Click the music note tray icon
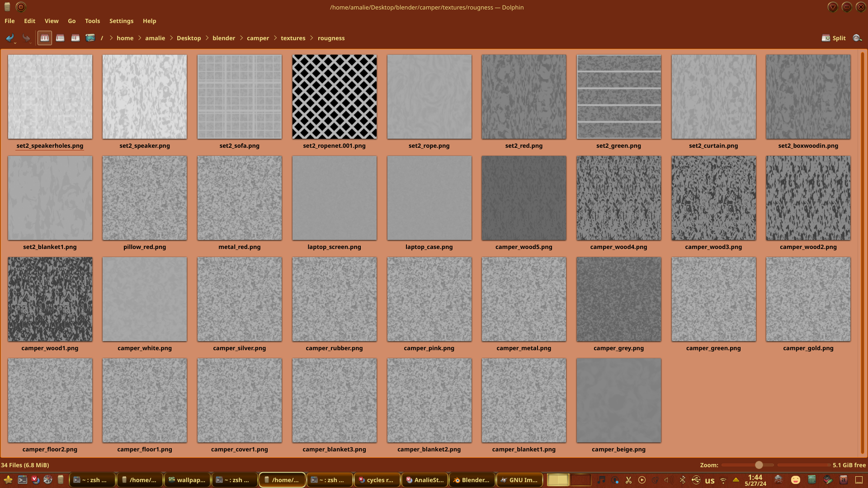Image resolution: width=868 pixels, height=488 pixels. [x=601, y=480]
